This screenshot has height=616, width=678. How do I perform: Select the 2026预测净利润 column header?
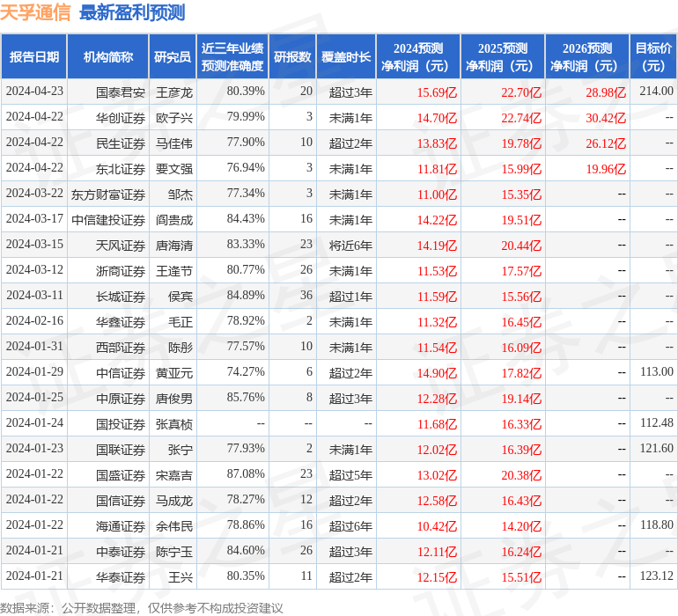pyautogui.click(x=587, y=56)
